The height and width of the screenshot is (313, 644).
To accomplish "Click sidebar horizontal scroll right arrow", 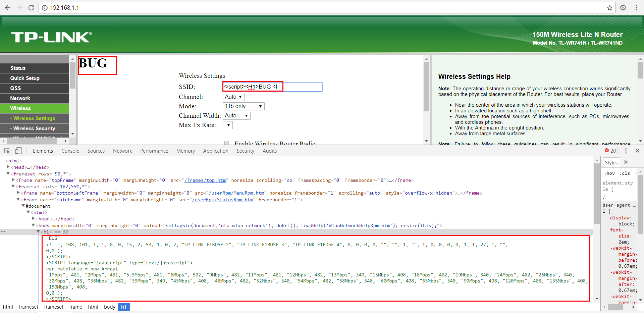I will tap(66, 141).
